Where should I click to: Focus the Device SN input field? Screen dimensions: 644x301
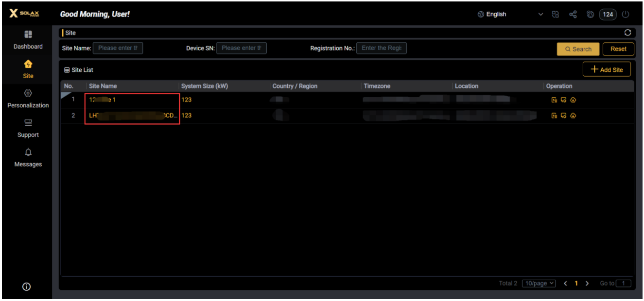coord(242,48)
